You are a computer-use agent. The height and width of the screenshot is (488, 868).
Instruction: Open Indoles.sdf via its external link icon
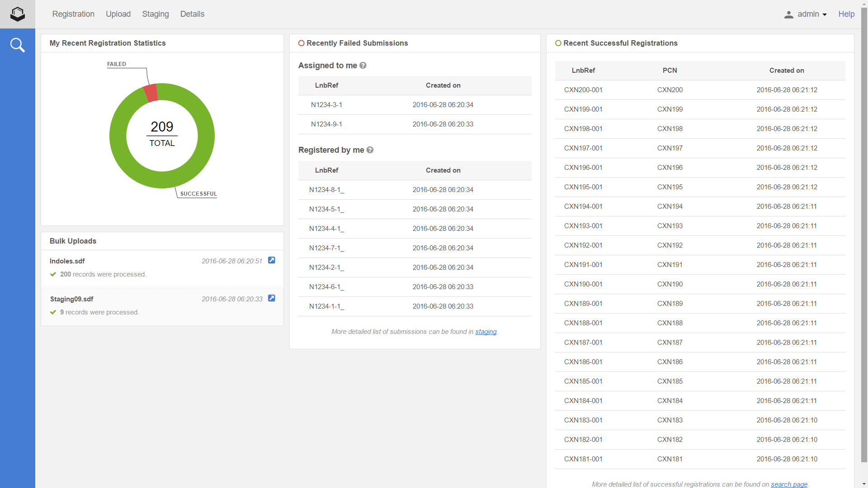coord(271,260)
